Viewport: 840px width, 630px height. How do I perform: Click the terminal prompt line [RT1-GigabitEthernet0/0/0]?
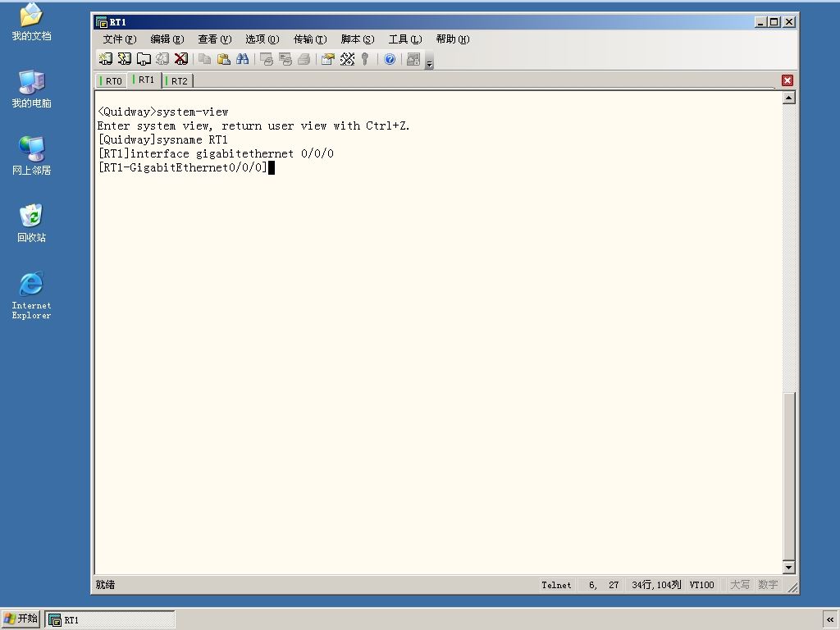183,167
